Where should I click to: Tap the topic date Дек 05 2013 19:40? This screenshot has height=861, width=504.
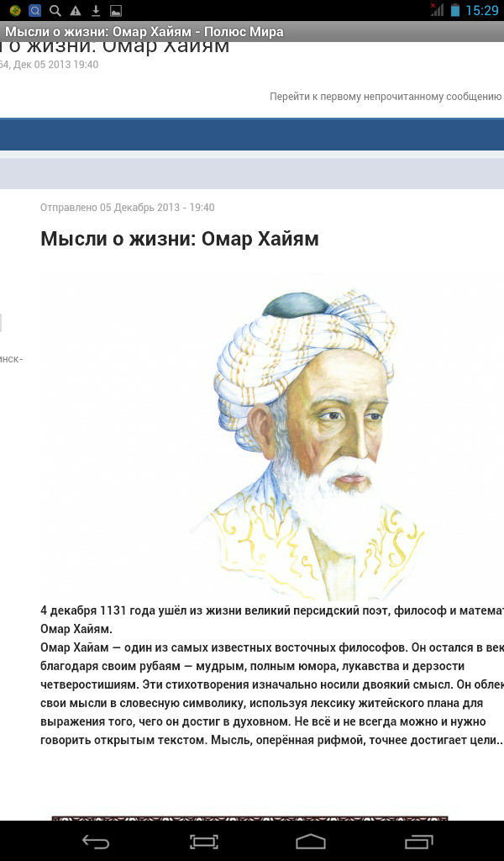coord(55,64)
